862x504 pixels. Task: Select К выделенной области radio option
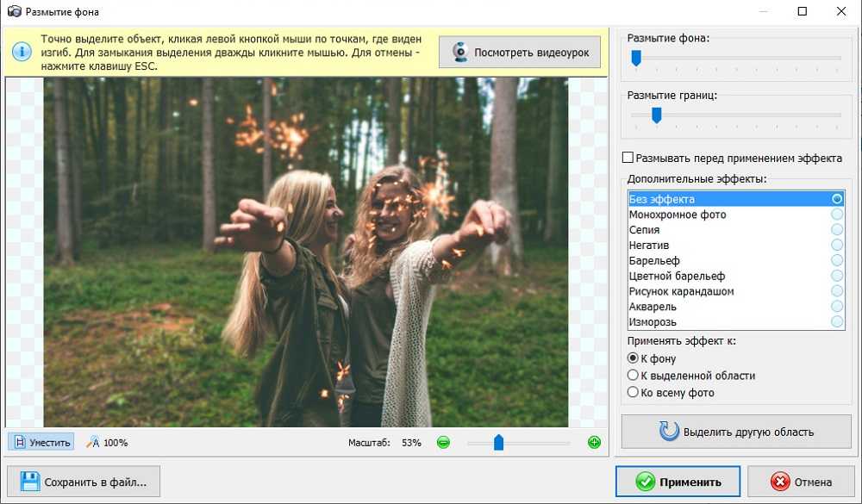click(633, 376)
